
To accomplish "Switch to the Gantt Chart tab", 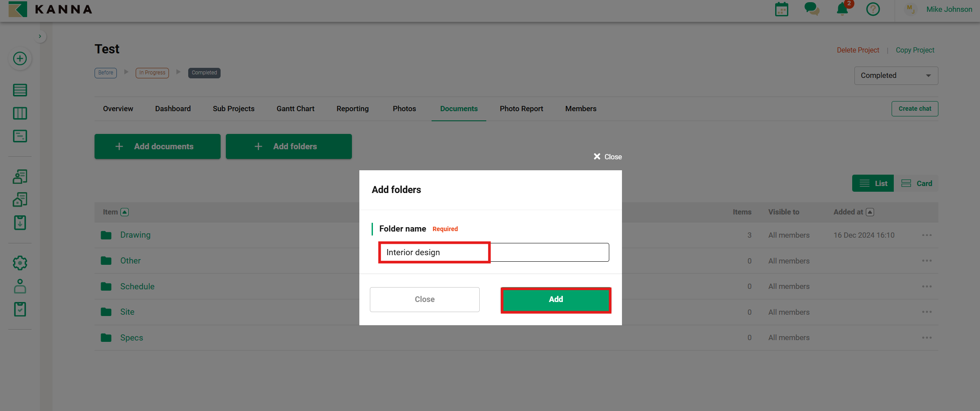I will (x=295, y=109).
